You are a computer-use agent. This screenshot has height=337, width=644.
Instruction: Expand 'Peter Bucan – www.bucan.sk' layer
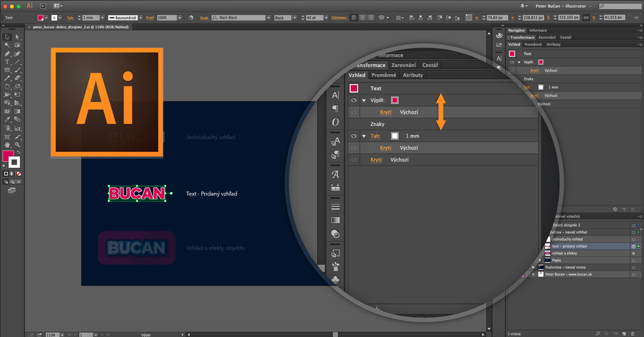point(533,274)
